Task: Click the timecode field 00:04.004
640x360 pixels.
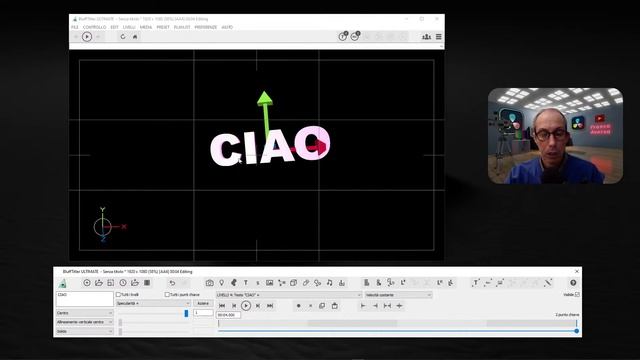Action: [x=229, y=315]
